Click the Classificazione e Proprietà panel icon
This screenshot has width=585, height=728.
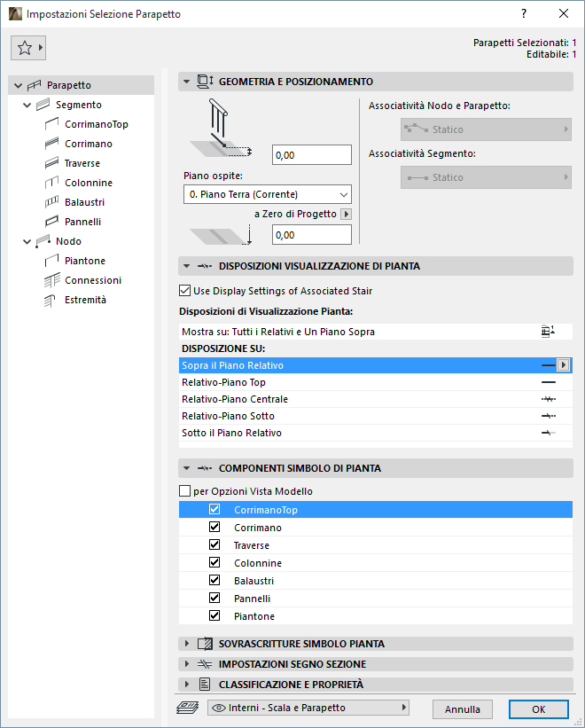[x=205, y=685]
